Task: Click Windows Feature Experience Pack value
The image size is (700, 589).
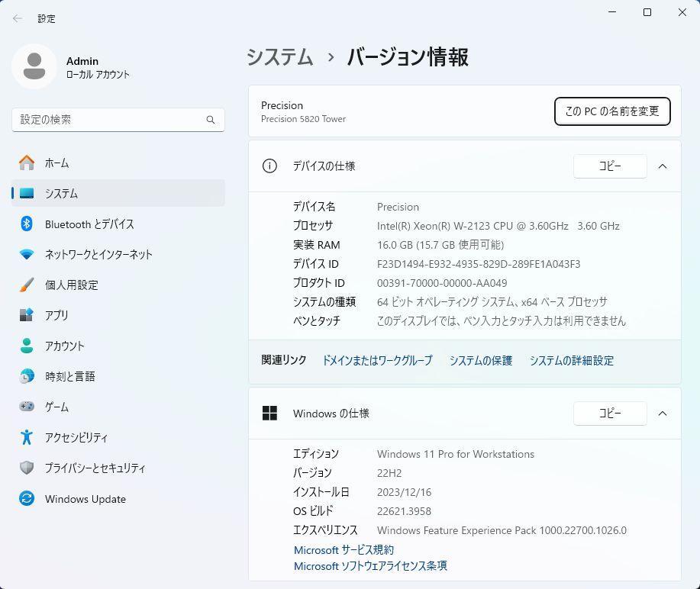Action: [x=502, y=530]
